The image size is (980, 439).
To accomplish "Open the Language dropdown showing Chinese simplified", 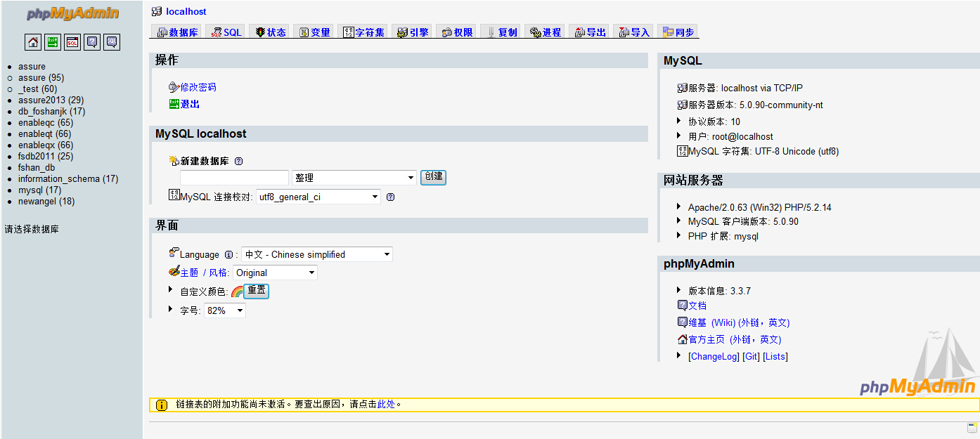I will (x=317, y=255).
